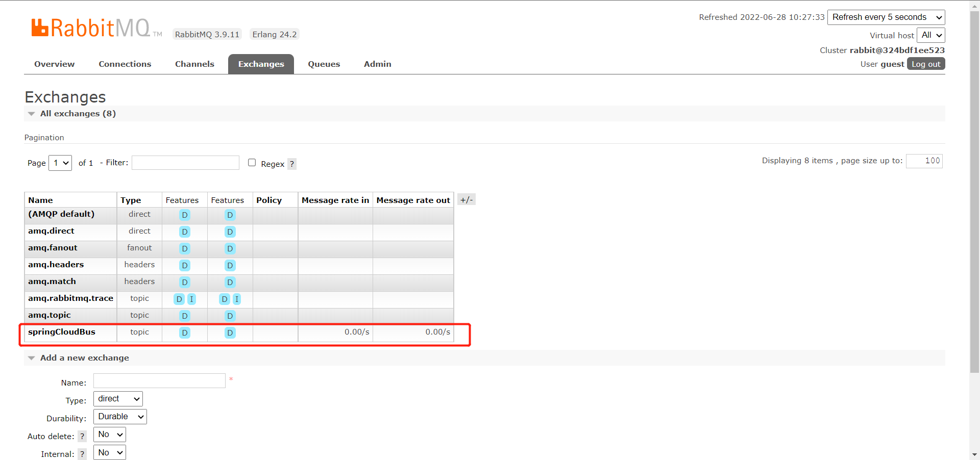Enable the Regex filter checkbox
Image resolution: width=980 pixels, height=460 pixels.
click(x=252, y=163)
